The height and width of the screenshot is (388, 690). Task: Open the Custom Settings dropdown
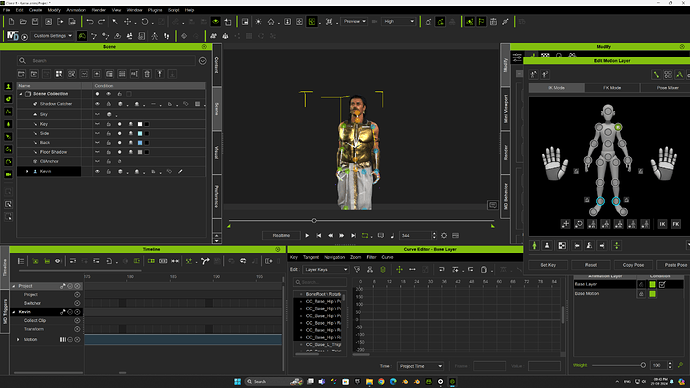[x=52, y=36]
